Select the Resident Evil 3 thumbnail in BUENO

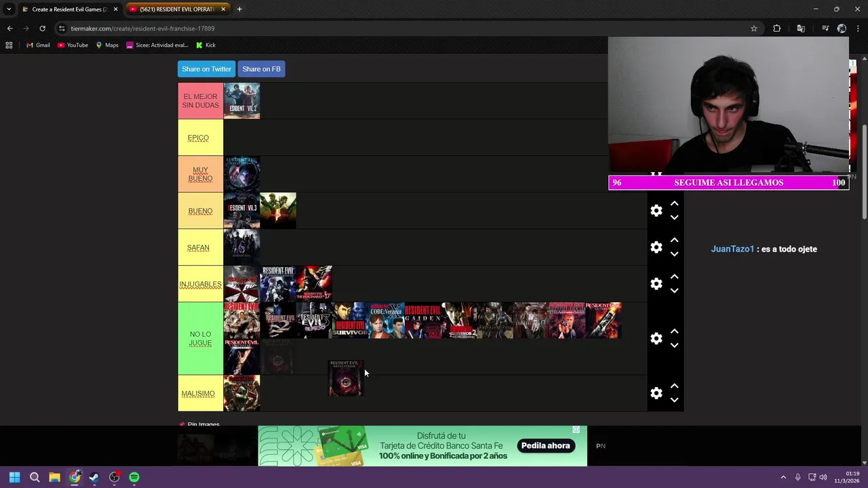(x=241, y=211)
